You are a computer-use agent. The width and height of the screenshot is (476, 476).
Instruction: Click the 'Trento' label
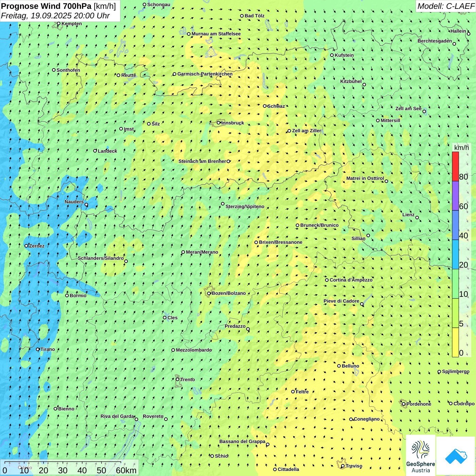click(x=188, y=379)
